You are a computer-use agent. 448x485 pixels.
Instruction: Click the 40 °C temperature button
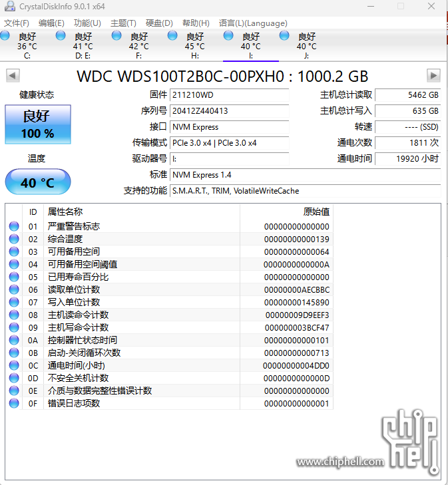coord(38,182)
